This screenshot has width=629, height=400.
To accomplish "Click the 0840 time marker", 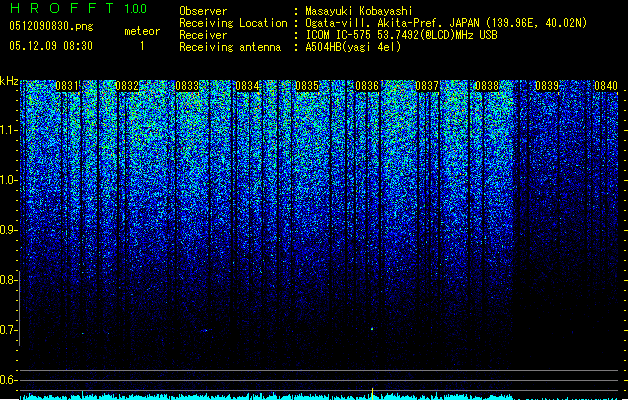I will click(x=606, y=86).
